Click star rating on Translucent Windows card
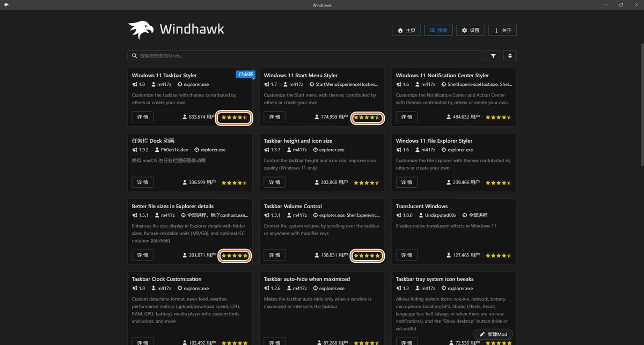644x345 pixels. [x=499, y=255]
